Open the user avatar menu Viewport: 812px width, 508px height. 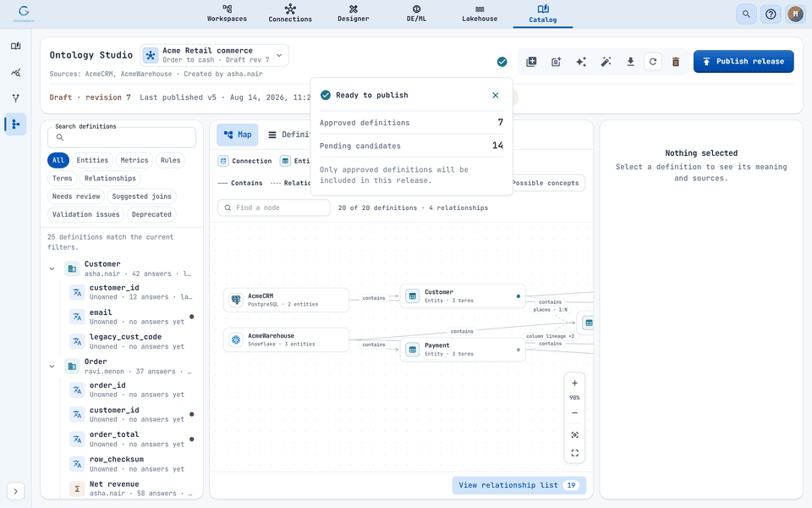click(795, 14)
